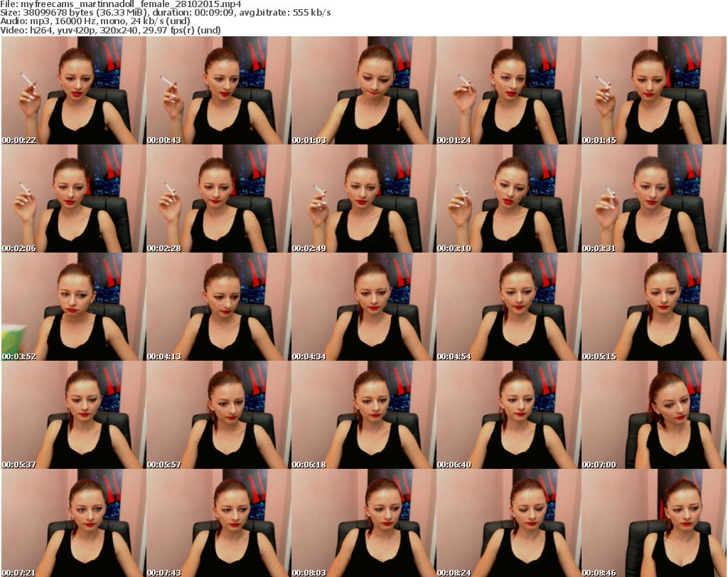Select the thumbnail timestamped 00:02:49

(363, 198)
